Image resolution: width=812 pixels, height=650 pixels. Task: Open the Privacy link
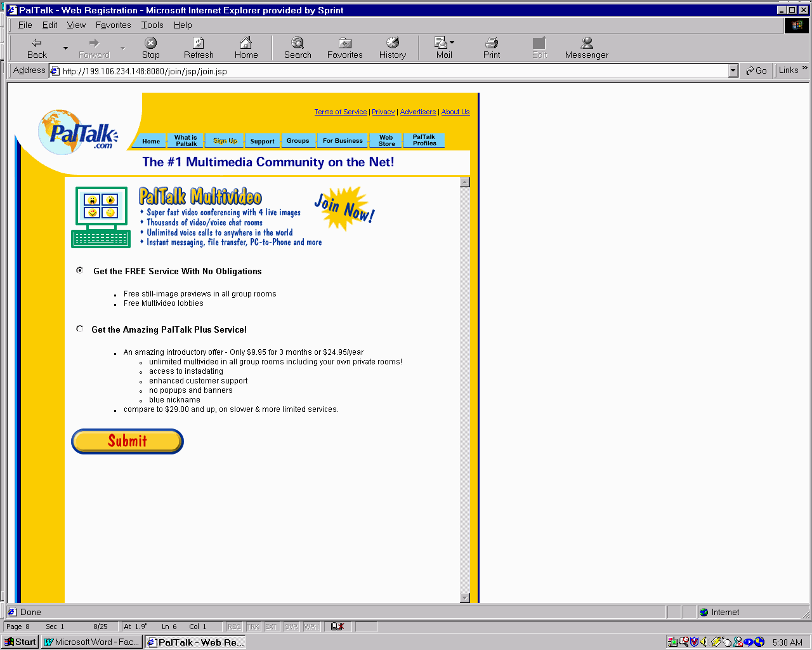pos(383,112)
